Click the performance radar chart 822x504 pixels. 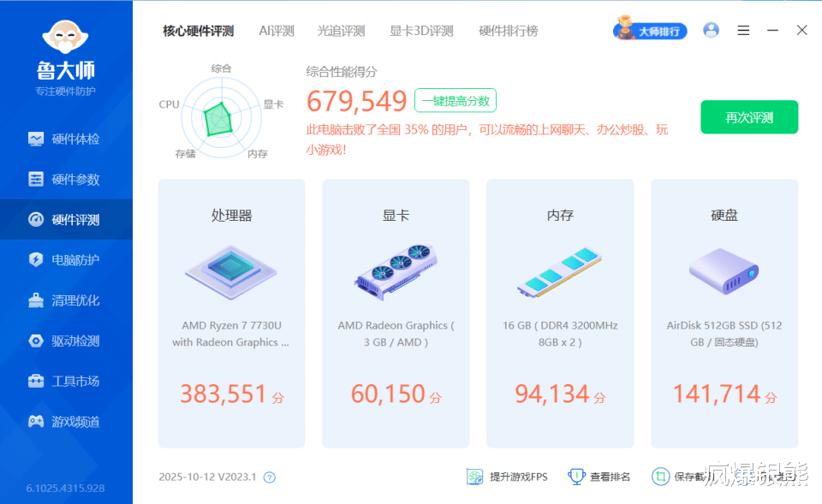point(221,117)
